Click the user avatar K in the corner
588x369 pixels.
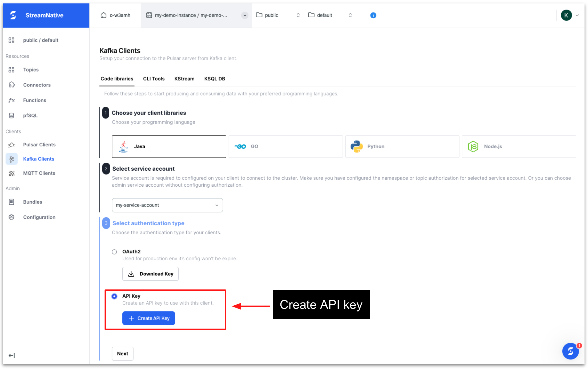coord(566,15)
